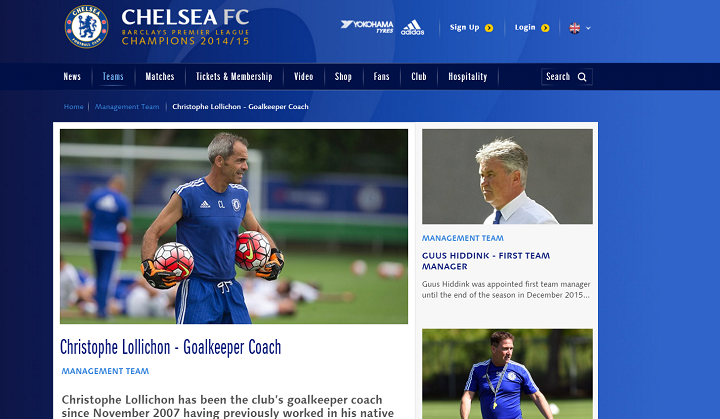
Task: Open the Teams navigation menu
Action: [x=113, y=76]
